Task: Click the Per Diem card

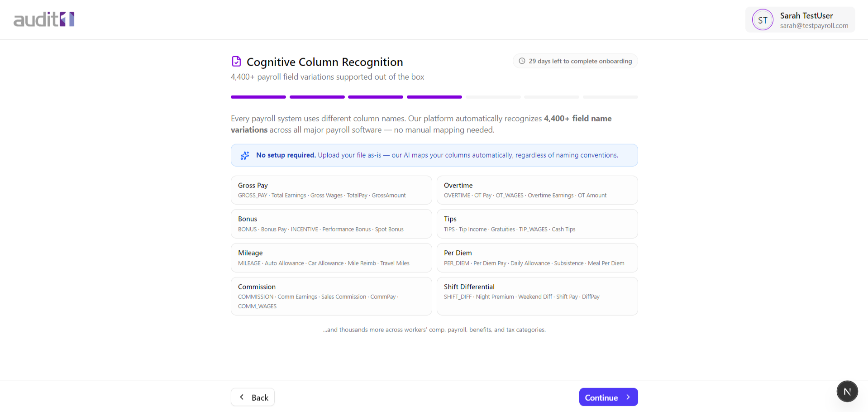Action: pos(537,258)
